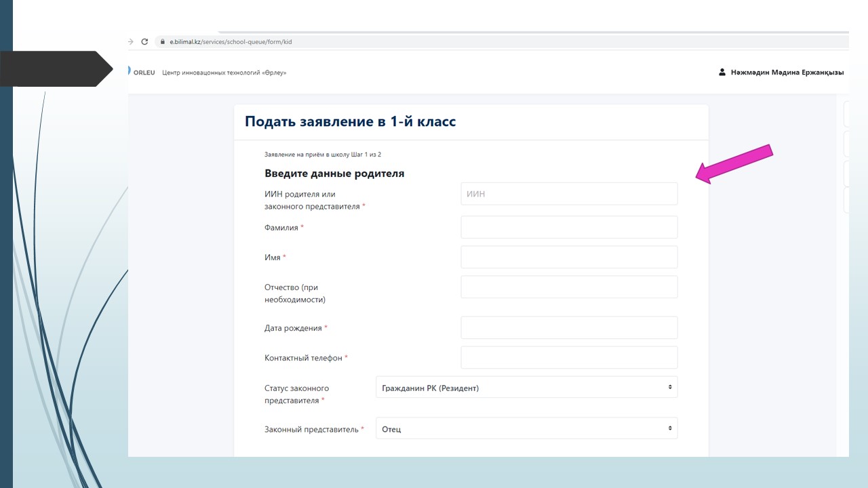Click the ORLEU logo
Image resolution: width=868 pixels, height=488 pixels.
141,73
